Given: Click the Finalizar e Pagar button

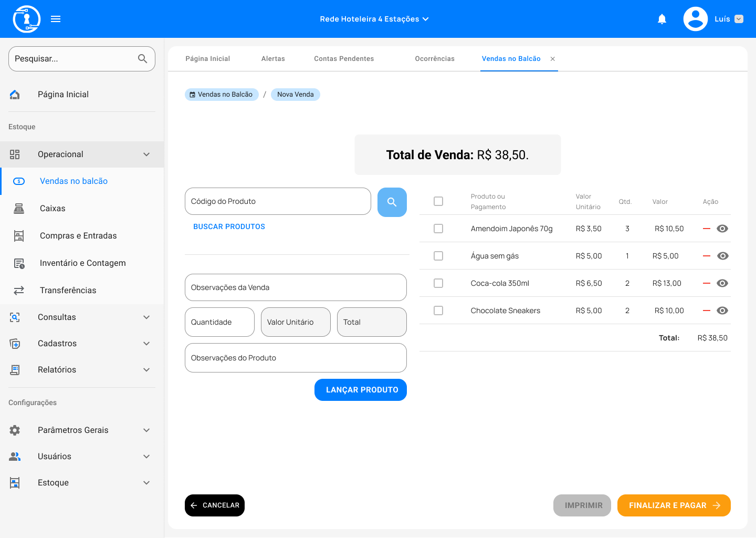Looking at the screenshot, I should (674, 505).
